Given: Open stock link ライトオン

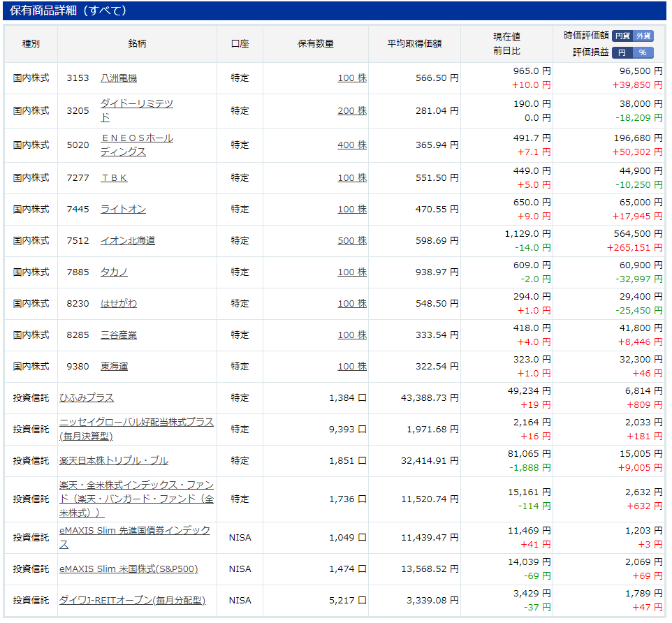Looking at the screenshot, I should coord(123,209).
